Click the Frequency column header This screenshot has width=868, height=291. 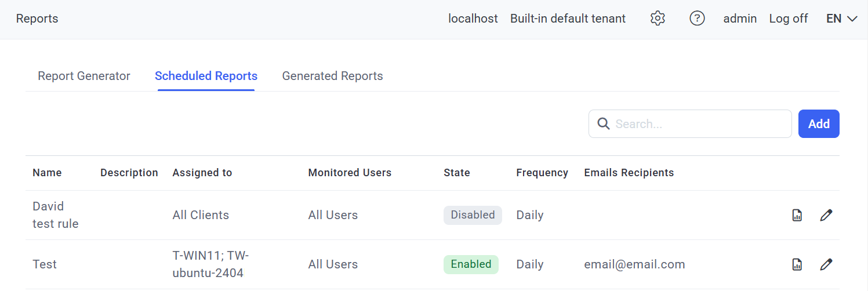point(542,173)
